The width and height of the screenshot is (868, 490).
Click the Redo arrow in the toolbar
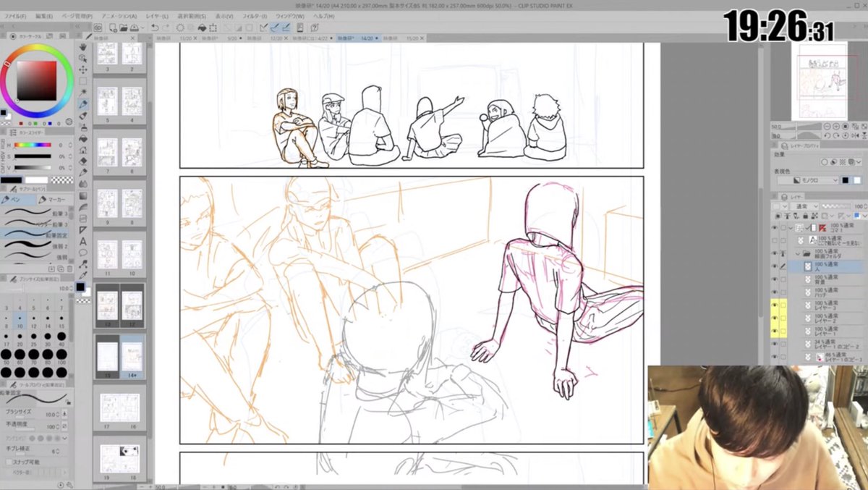(x=166, y=28)
